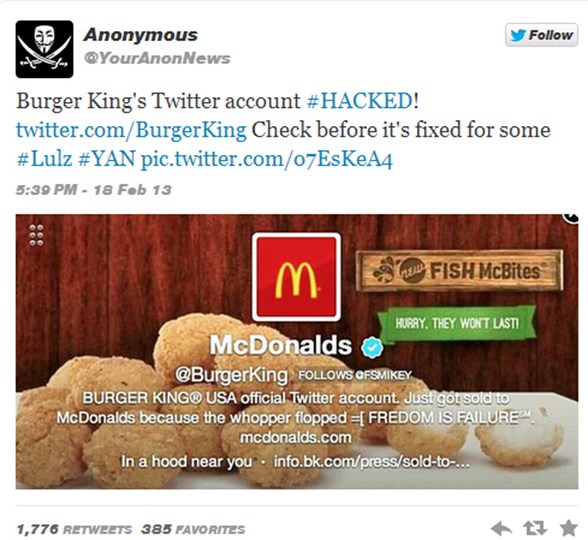Open the Anonymous profile name
The height and width of the screenshot is (540, 588).
click(x=141, y=35)
